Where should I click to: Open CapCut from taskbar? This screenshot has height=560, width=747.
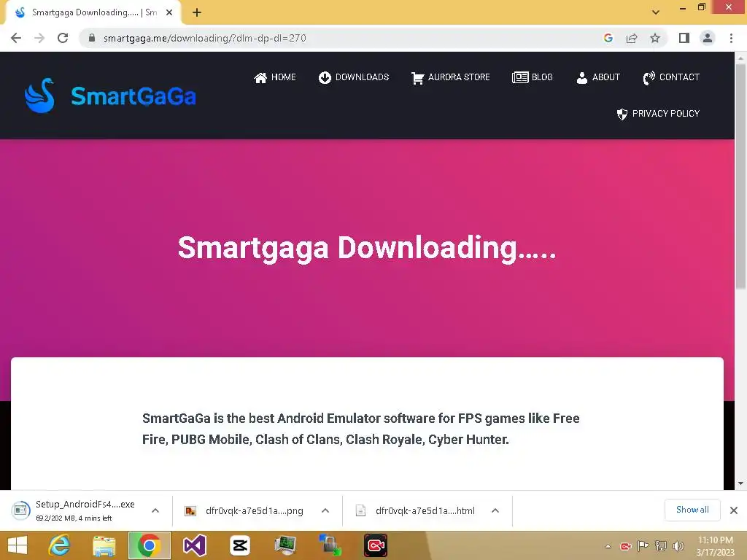tap(239, 545)
